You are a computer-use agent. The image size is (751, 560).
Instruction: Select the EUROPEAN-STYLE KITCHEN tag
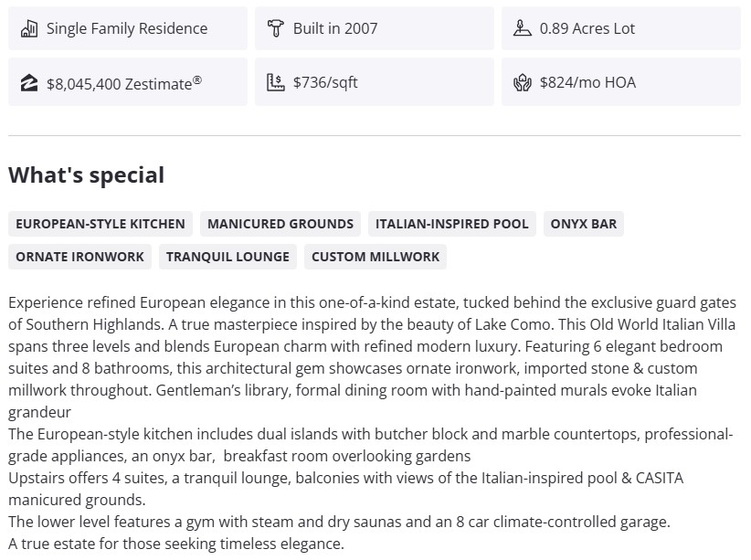tap(100, 224)
